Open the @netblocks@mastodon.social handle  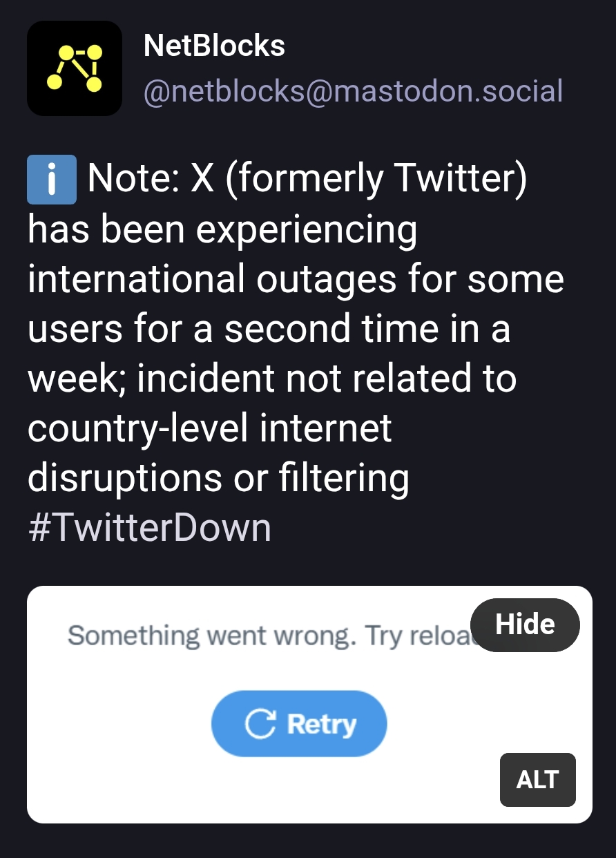[353, 91]
